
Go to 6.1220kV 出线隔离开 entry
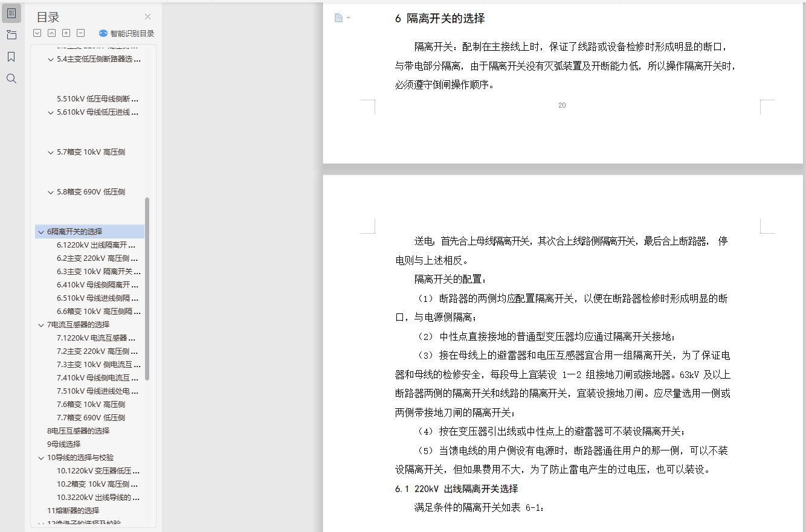pos(96,245)
